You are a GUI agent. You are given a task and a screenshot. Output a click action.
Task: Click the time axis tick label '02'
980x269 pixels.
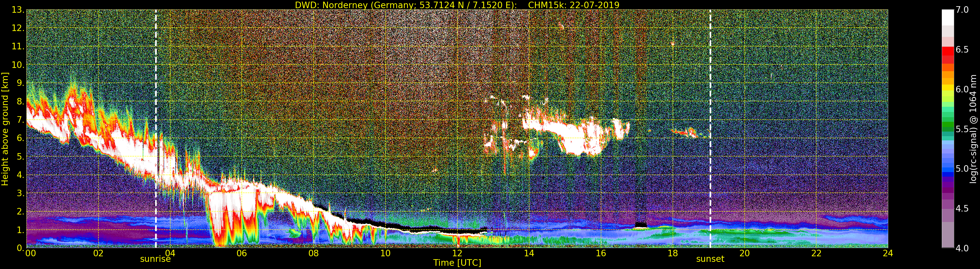coord(98,253)
